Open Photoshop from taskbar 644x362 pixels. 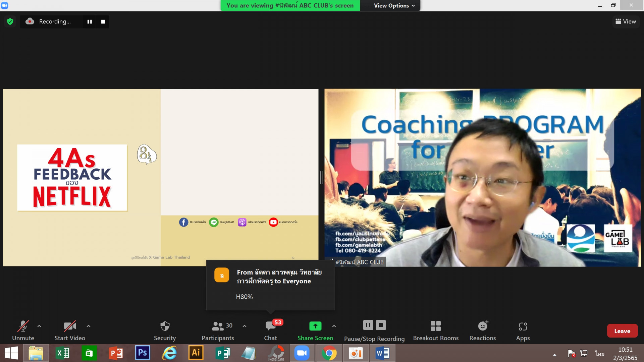pos(142,353)
